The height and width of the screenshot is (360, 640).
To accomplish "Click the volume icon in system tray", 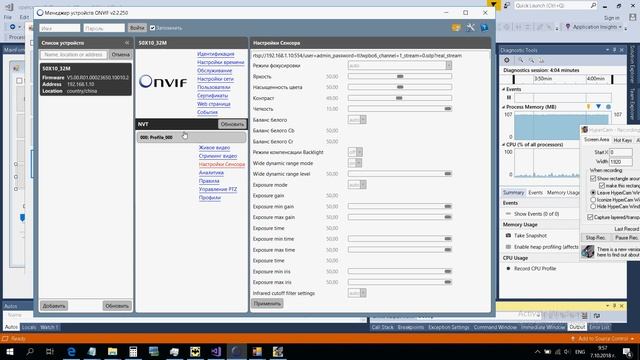I will coord(567,351).
